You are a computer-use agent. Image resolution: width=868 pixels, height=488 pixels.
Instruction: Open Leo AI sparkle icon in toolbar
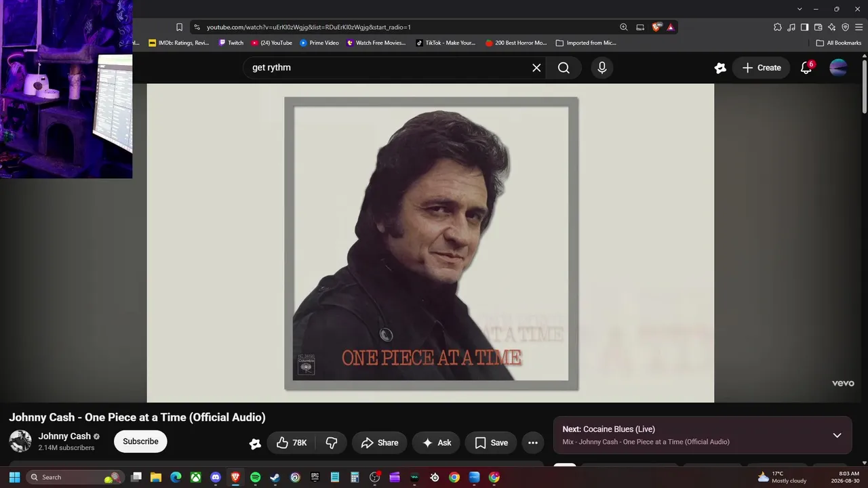pos(831,27)
